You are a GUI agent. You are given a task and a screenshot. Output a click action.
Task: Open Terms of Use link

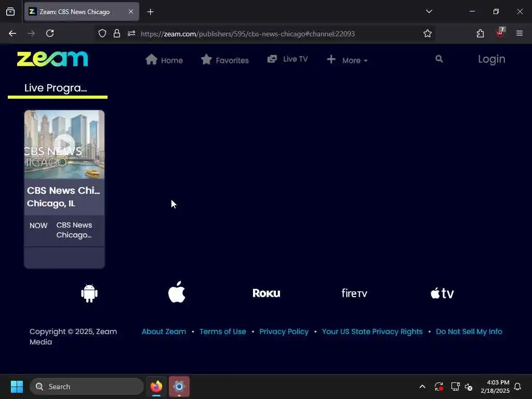pos(222,331)
